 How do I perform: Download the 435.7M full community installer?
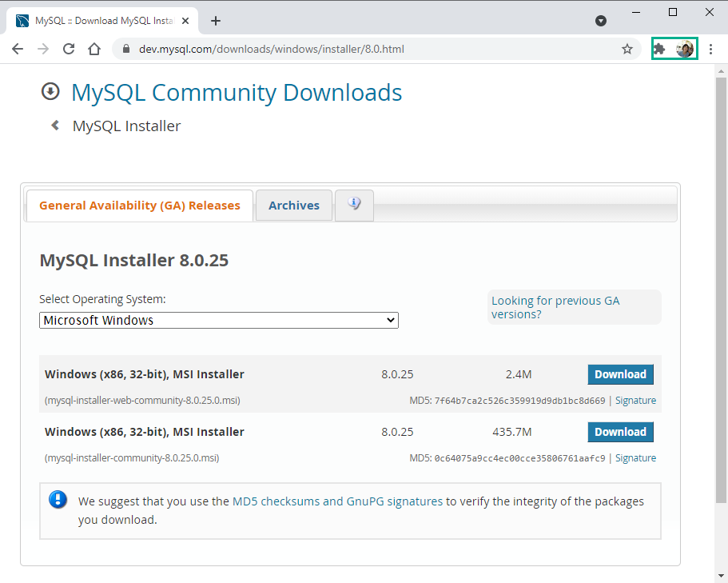coord(620,432)
